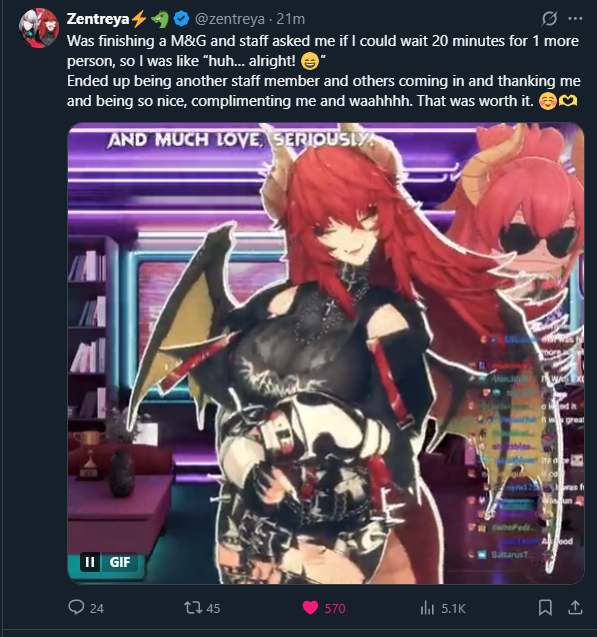Click the GIF label badge
Viewport: 597px width, 637px height.
point(120,562)
